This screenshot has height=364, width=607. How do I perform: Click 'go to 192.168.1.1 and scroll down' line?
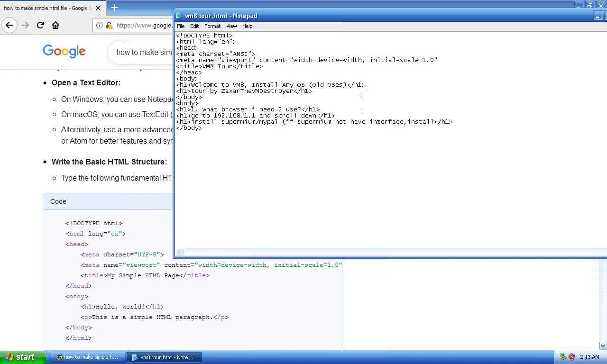pos(255,116)
